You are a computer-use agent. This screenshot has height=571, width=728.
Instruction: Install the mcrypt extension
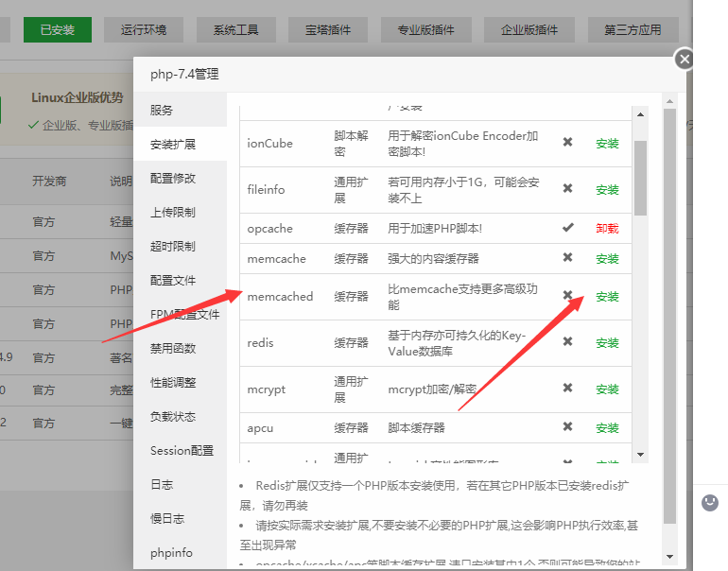click(607, 389)
